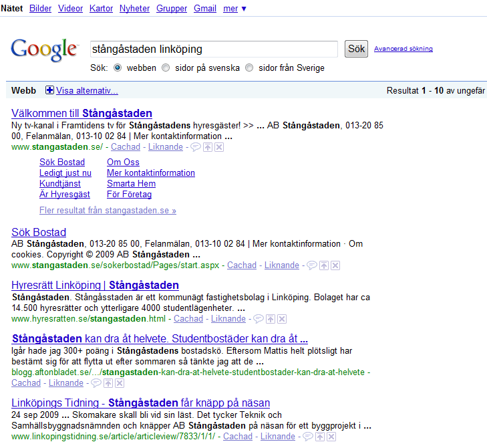This screenshot has height=448, width=487.
Task: Remove the hyresratten.se result
Action: 282,319
